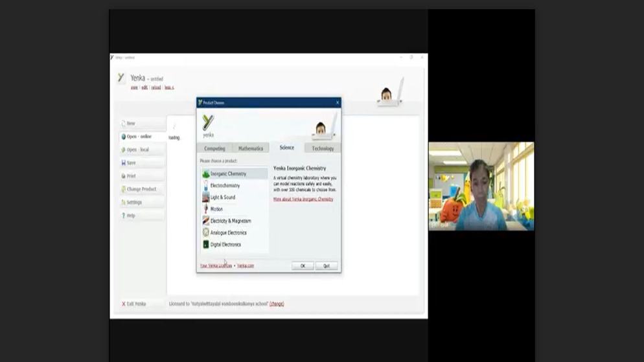Click the red Exit Yenka icon
The height and width of the screenshot is (362, 644).
(123, 304)
